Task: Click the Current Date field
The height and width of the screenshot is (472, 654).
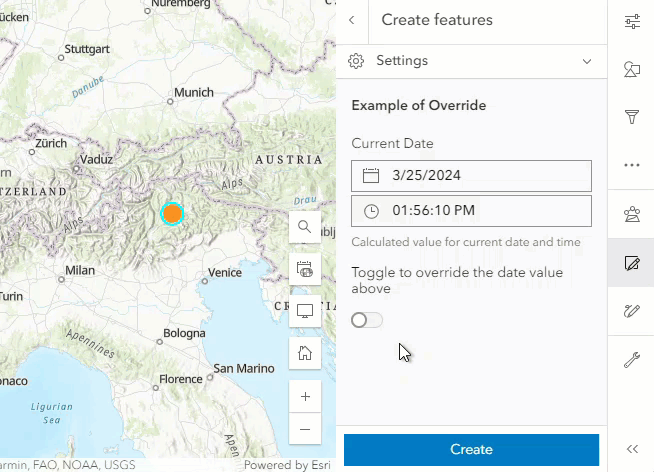Action: (471, 176)
